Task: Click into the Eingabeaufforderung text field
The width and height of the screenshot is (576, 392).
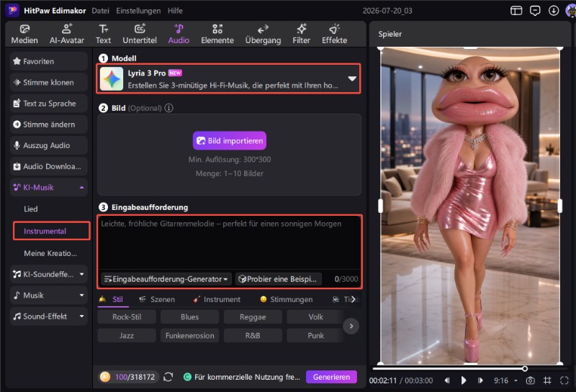Action: 229,243
